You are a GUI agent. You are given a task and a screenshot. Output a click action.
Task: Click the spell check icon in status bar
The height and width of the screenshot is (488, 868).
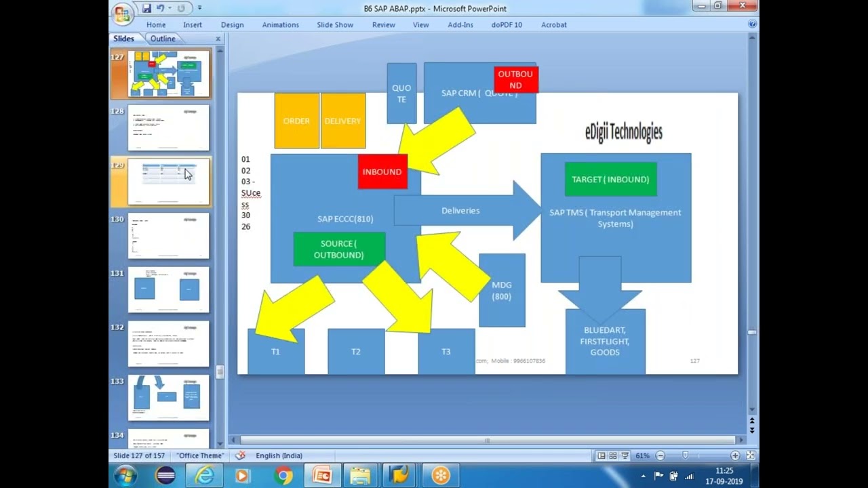(240, 455)
